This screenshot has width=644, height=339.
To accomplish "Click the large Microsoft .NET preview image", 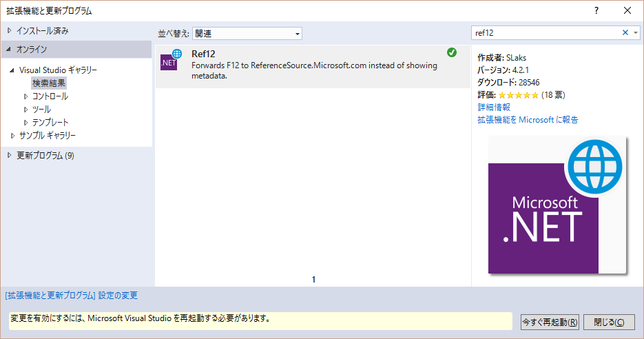I will (x=557, y=206).
